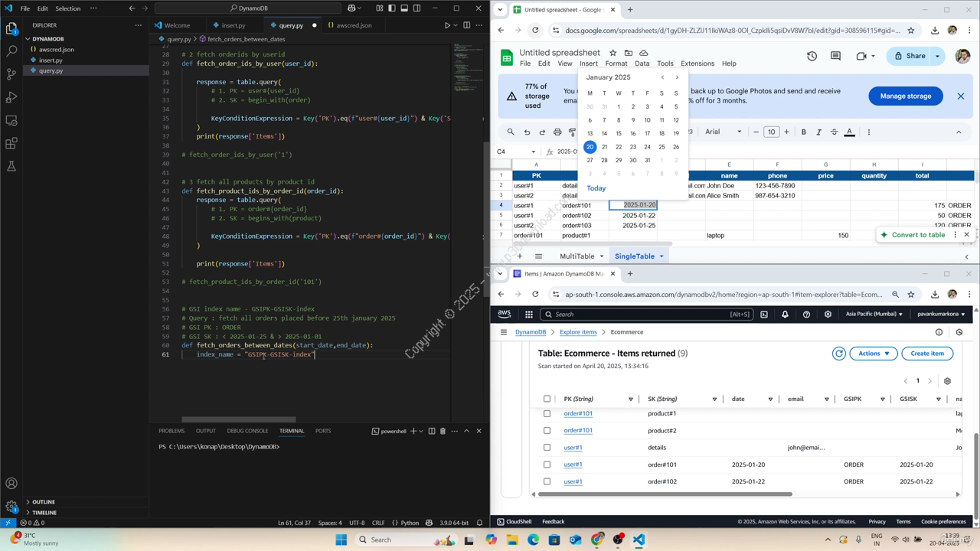Run the Python file with the play icon
The image size is (980, 551).
(448, 25)
